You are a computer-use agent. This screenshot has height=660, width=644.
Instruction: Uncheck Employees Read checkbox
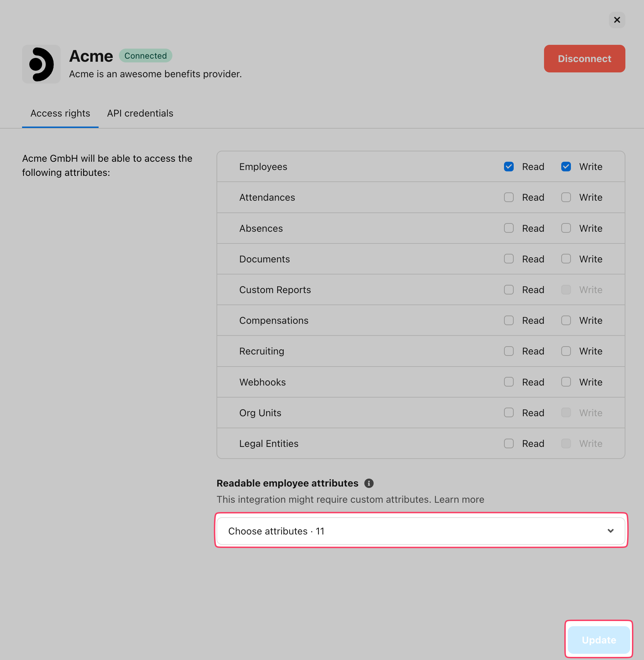tap(509, 167)
